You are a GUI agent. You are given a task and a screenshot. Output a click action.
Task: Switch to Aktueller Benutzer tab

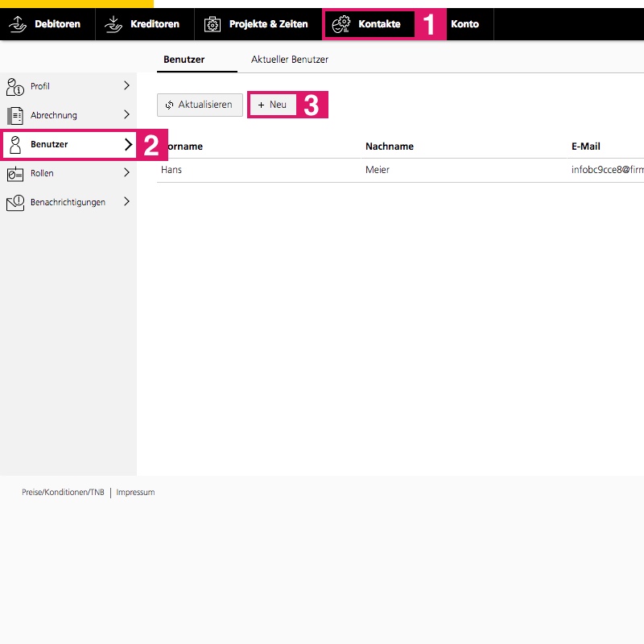click(x=290, y=60)
